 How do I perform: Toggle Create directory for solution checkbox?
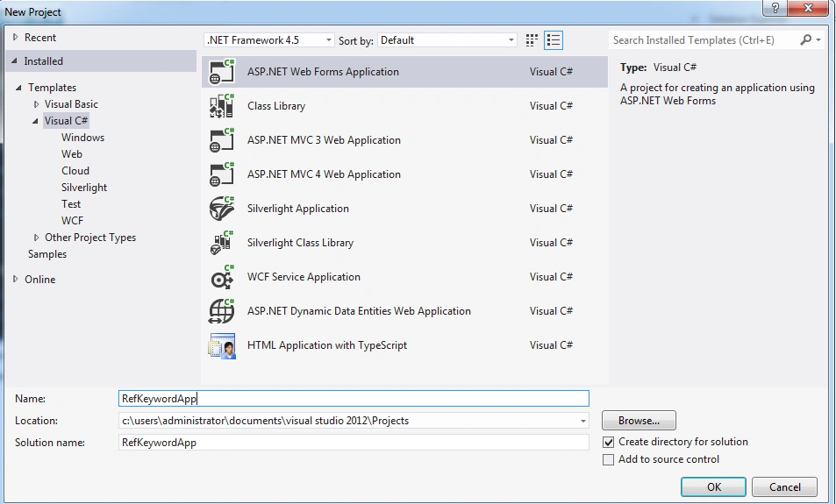pos(608,442)
